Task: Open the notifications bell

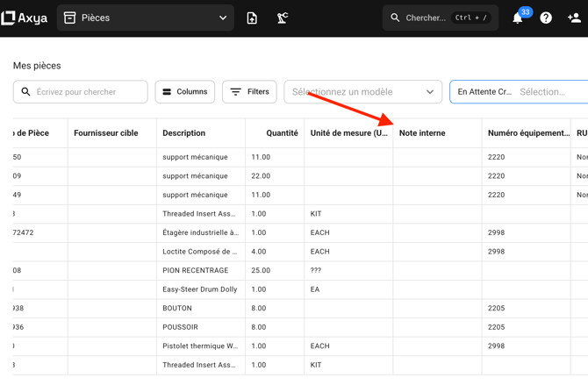Action: tap(518, 18)
